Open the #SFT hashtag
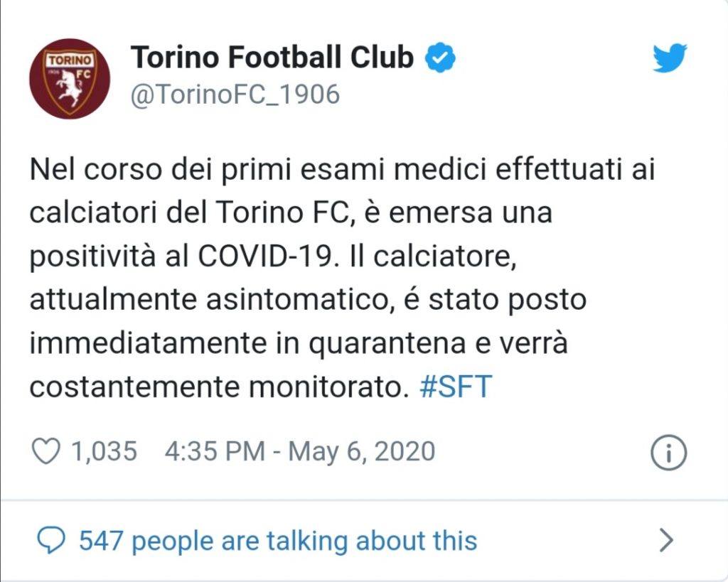The height and width of the screenshot is (582, 728). pyautogui.click(x=456, y=386)
